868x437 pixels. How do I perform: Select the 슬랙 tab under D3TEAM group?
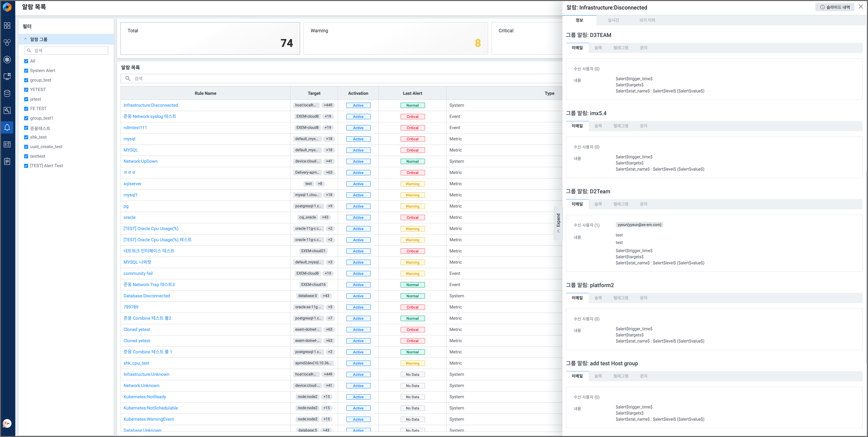click(598, 48)
